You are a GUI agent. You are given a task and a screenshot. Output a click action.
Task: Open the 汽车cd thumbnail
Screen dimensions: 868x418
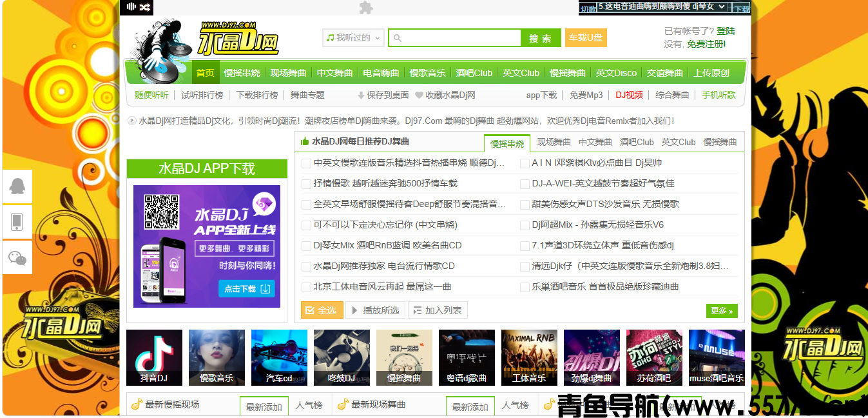[x=279, y=357]
